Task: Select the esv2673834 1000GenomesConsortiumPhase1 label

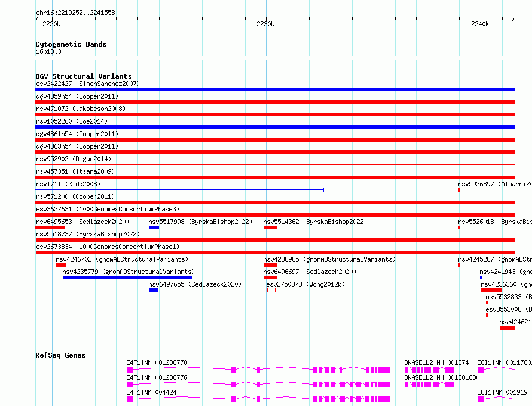Action: [x=108, y=247]
